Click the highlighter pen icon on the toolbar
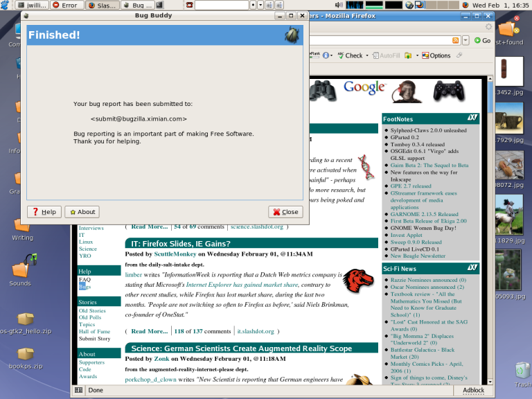Screen dimensions: 532x399 pos(459,55)
